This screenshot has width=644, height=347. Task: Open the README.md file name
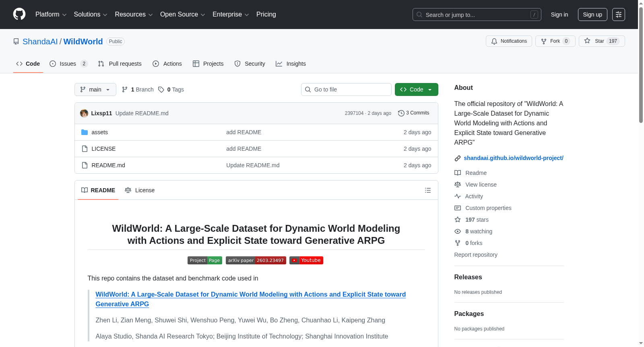pyautogui.click(x=108, y=165)
